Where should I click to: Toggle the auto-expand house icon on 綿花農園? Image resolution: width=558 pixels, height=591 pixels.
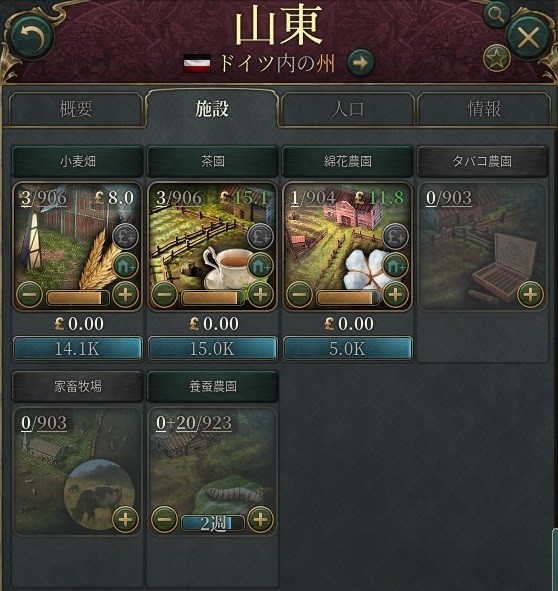pyautogui.click(x=395, y=265)
